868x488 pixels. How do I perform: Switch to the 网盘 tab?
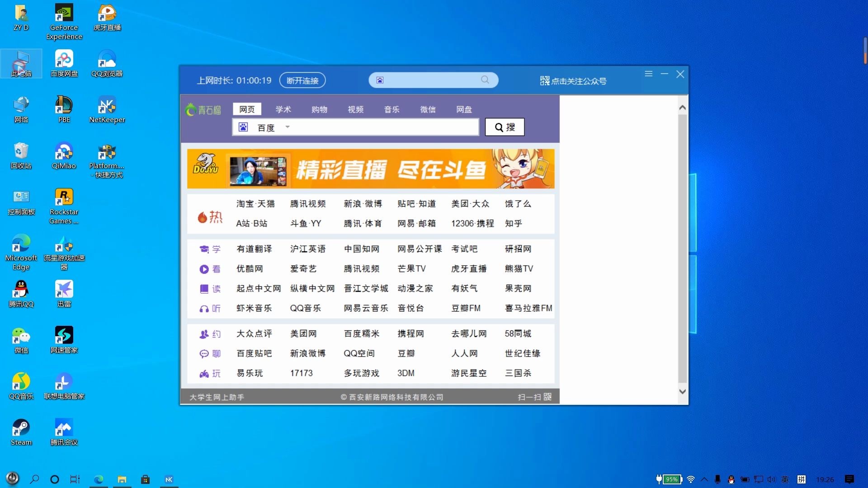pos(463,109)
